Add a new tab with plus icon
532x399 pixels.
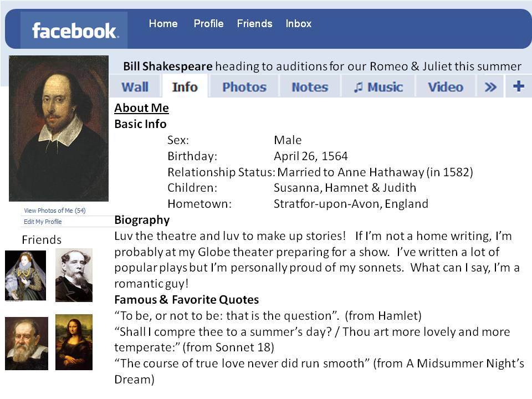pos(519,86)
